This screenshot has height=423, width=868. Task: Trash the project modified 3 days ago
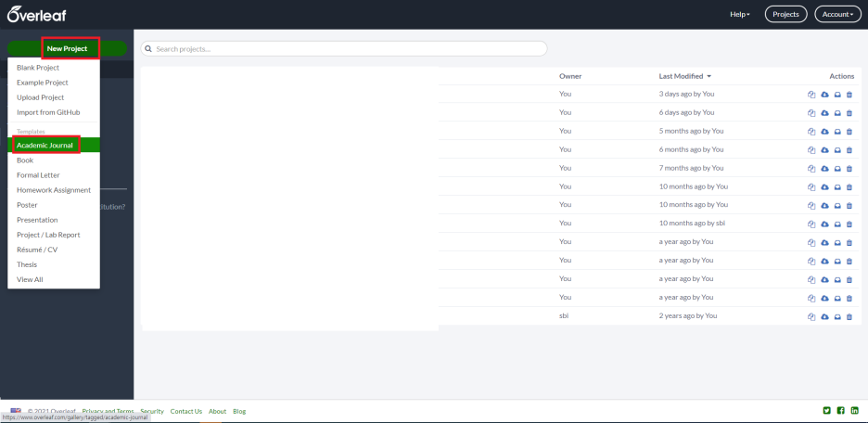click(849, 95)
